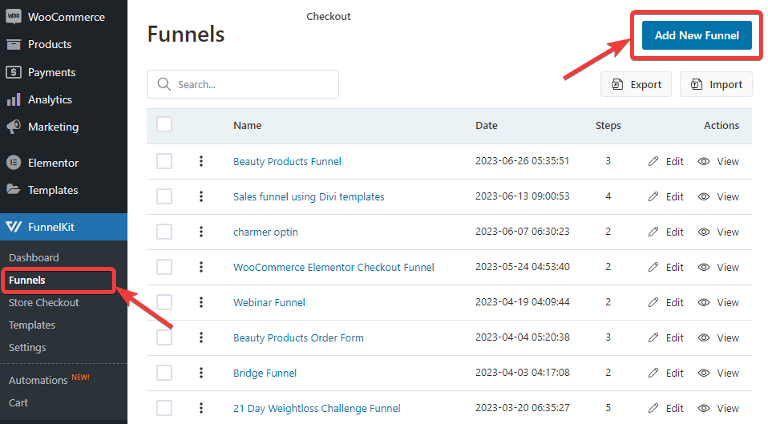Click the Analytics bar chart icon
This screenshot has height=424, width=768.
13,100
